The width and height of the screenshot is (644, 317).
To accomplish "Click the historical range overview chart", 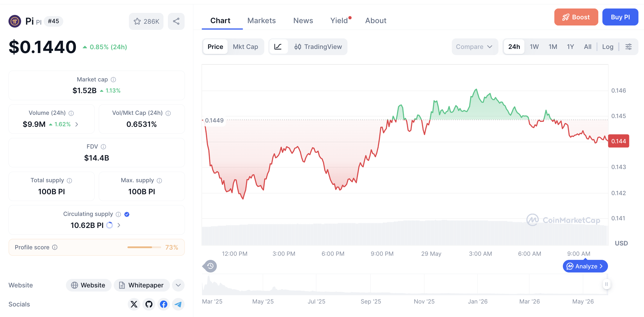I will [404, 284].
